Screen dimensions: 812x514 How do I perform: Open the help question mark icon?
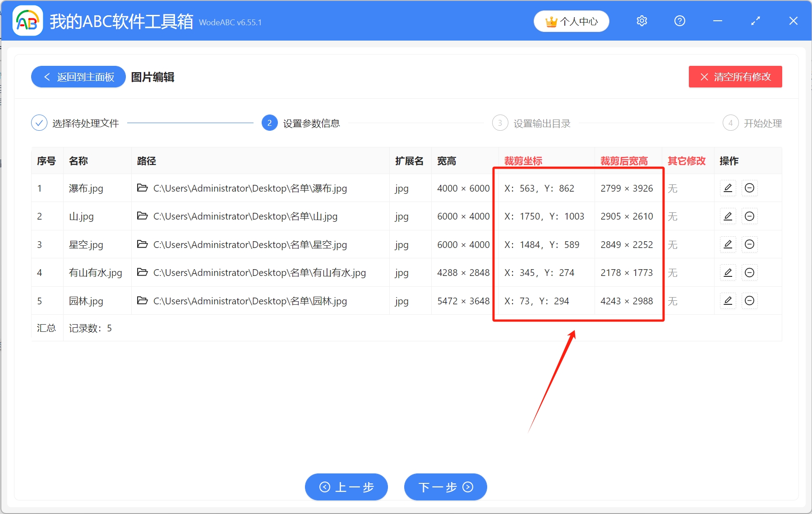[680, 21]
